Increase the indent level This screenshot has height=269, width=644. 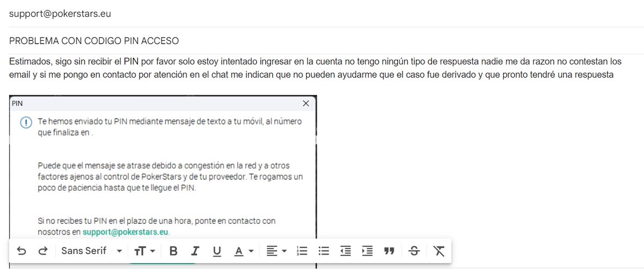(x=367, y=251)
